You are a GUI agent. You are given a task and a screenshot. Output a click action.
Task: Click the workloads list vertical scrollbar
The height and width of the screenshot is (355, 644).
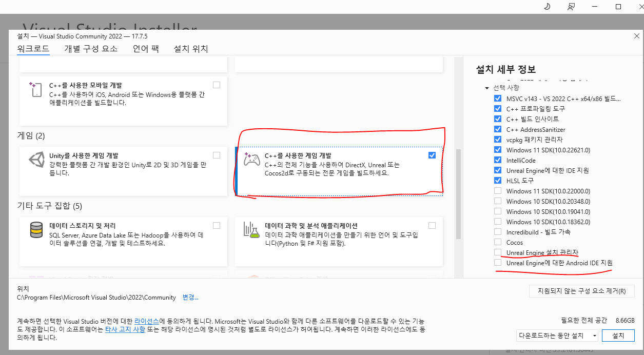click(x=459, y=195)
